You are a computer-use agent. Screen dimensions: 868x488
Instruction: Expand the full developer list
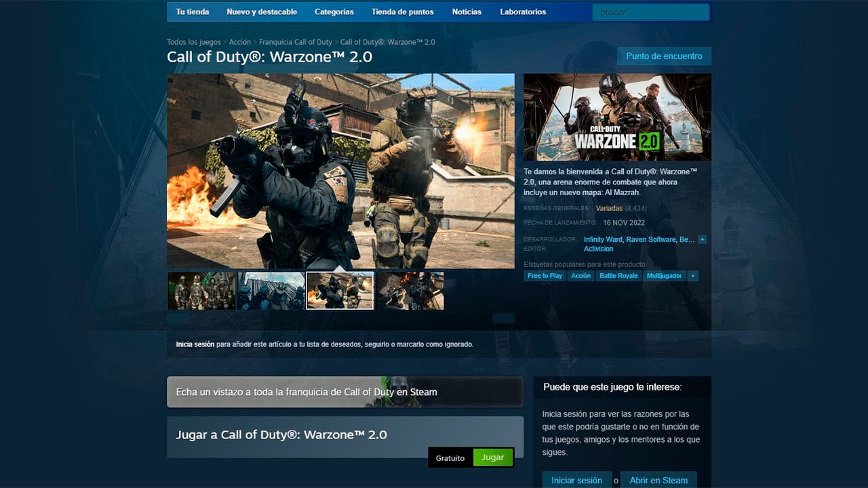702,239
